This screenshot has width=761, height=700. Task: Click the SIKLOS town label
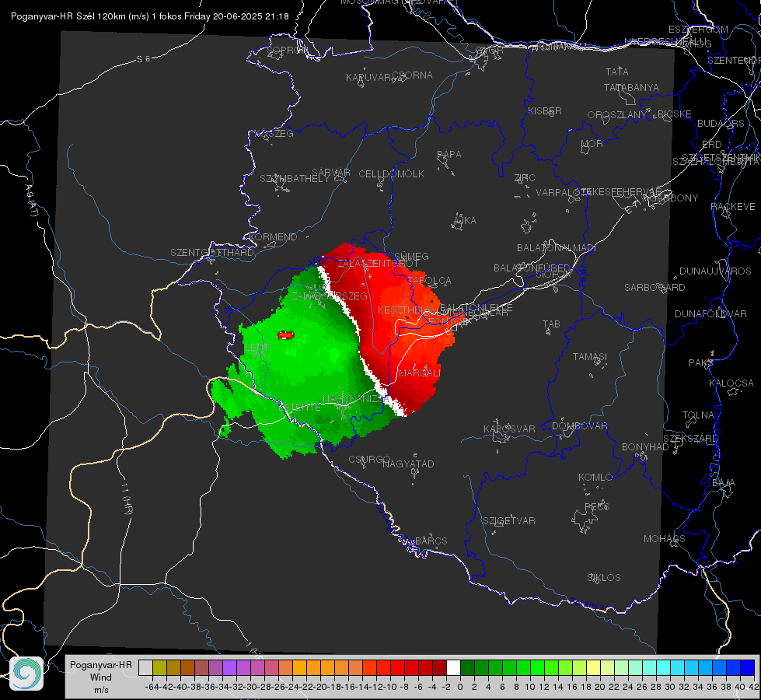point(604,578)
